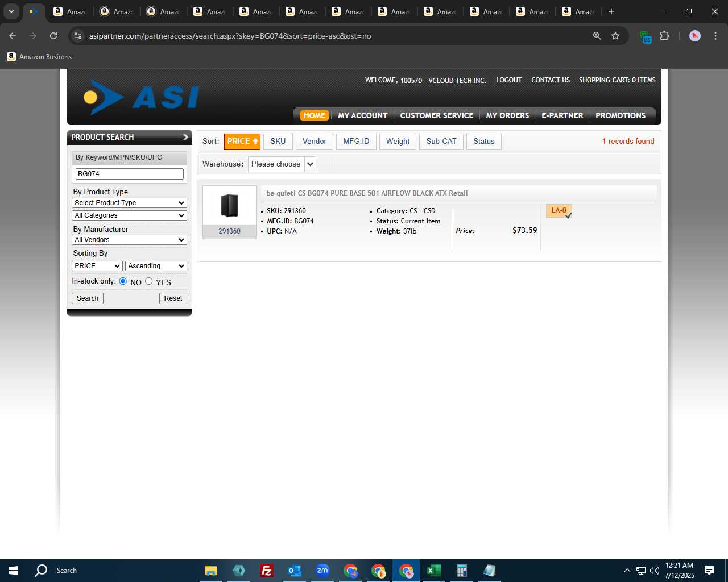Click the 291360 link under product image

[229, 231]
